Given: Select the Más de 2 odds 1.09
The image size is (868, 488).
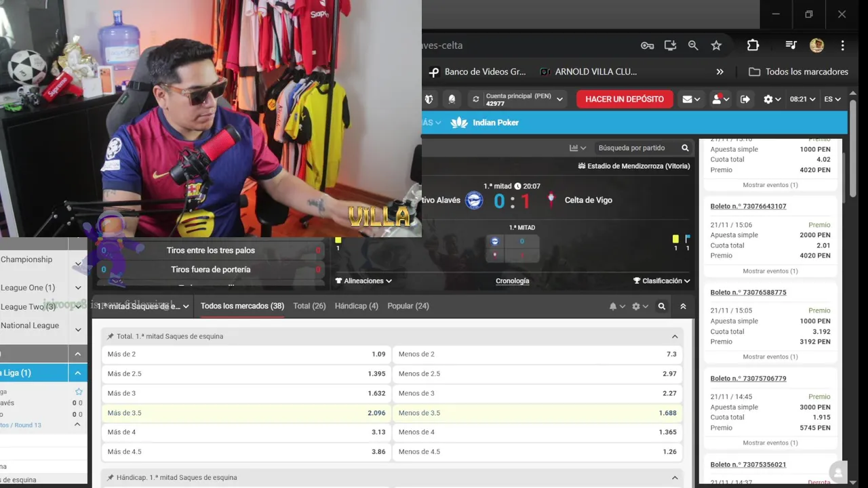Looking at the screenshot, I should pos(246,354).
